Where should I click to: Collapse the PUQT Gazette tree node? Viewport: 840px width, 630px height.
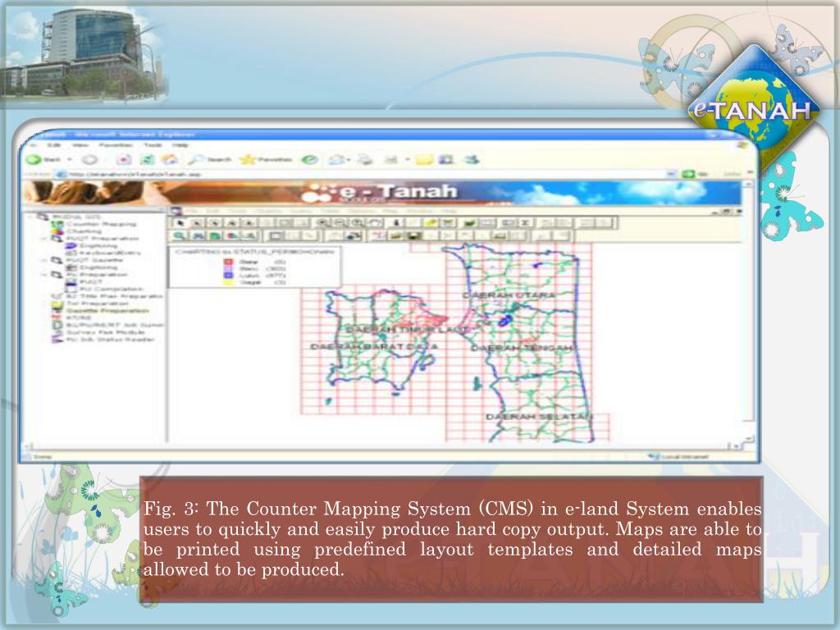(45, 260)
